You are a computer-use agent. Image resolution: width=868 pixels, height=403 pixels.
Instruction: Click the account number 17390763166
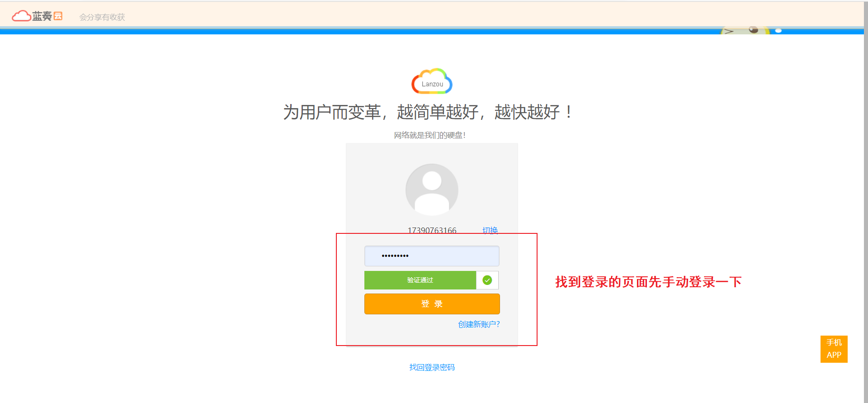[432, 230]
